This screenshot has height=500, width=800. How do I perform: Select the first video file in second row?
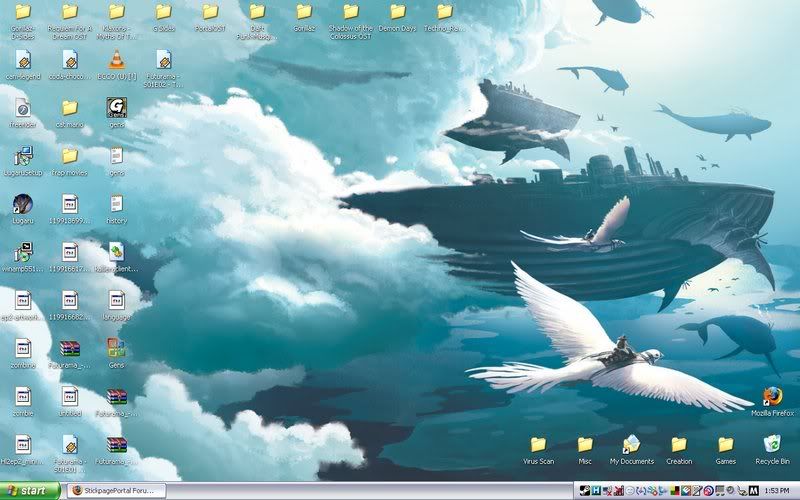tap(23, 60)
